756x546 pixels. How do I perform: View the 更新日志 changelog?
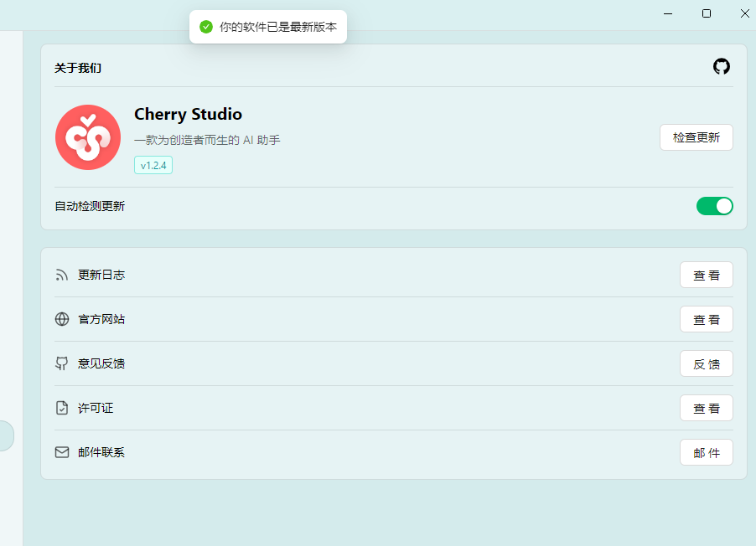pyautogui.click(x=707, y=276)
